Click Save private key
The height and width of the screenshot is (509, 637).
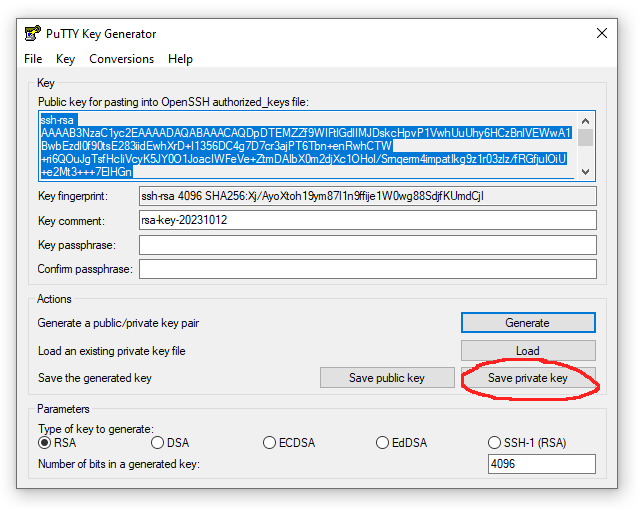click(527, 378)
